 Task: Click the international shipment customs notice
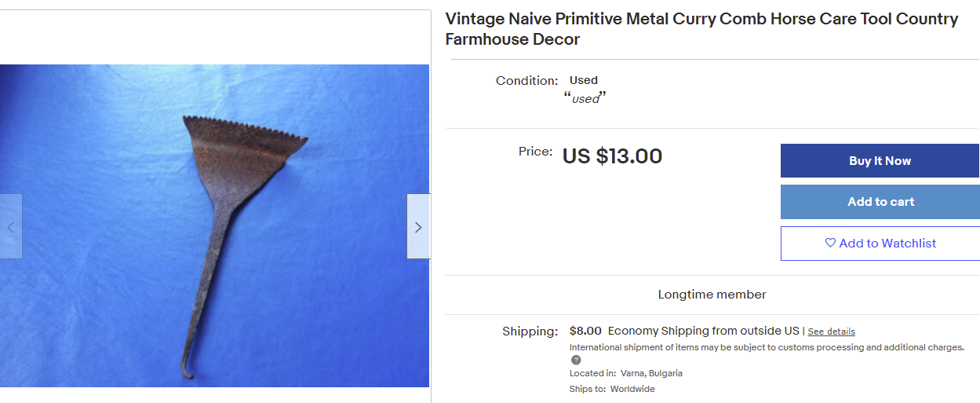coord(766,347)
